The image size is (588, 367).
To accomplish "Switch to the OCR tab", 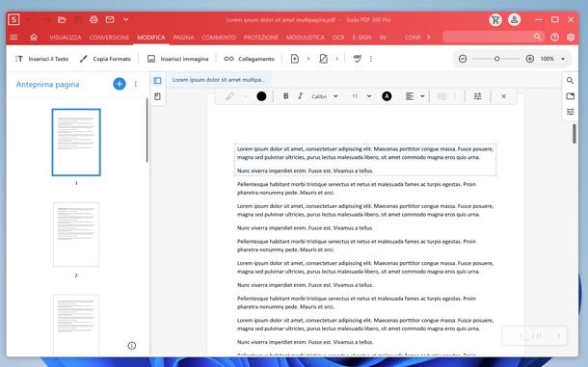I will click(338, 38).
